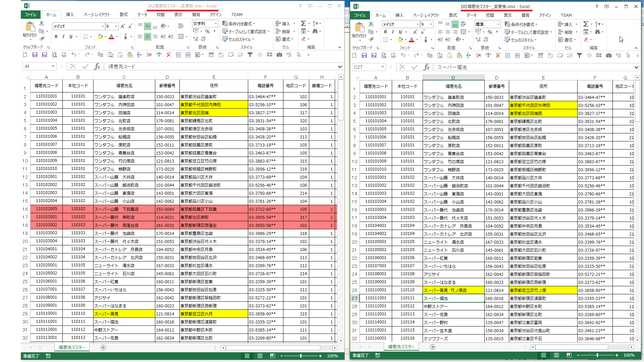Toggle Italic in the right Excel window
Screen dimensions: 644x362
click(393, 32)
